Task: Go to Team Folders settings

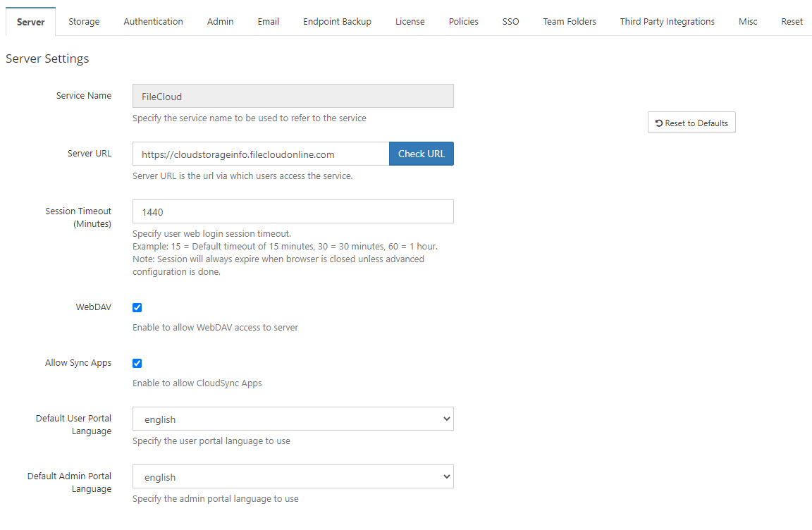Action: coord(569,21)
